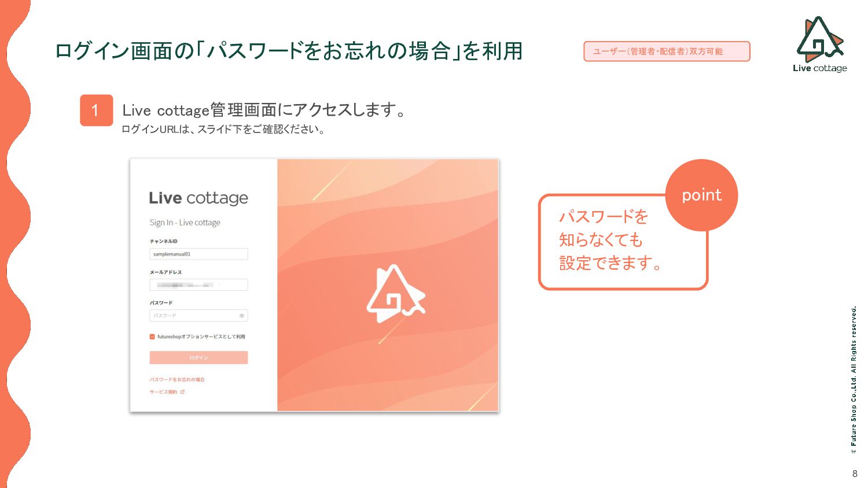Screen dimensions: 868x488
Task: Click the orange step number 1 badge
Action: [96, 110]
